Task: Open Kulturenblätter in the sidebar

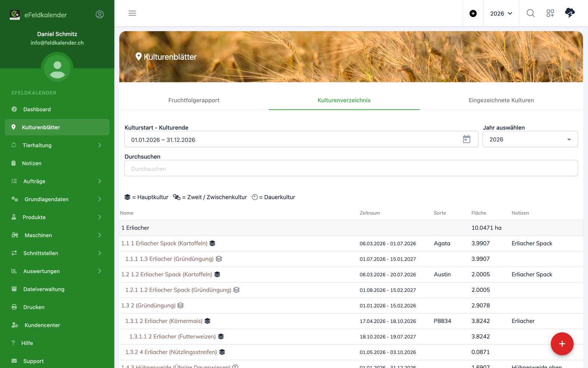Action: point(57,127)
